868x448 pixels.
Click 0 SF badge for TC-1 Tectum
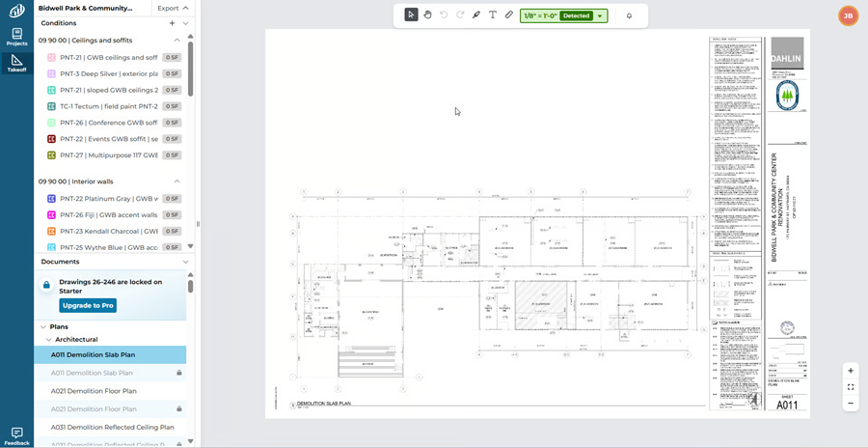[173, 106]
